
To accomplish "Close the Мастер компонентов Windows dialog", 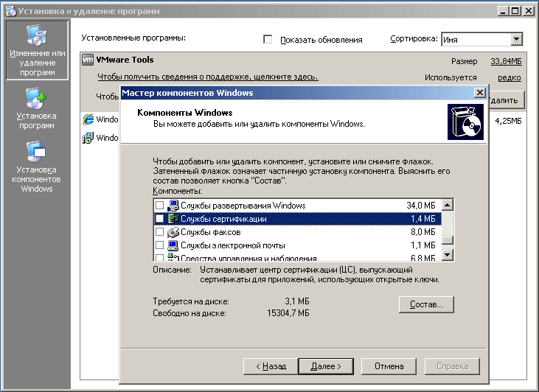I will click(479, 92).
